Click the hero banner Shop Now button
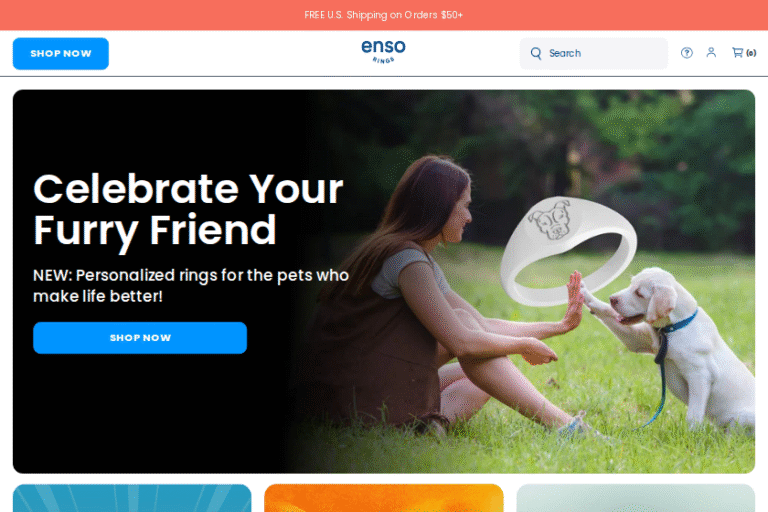This screenshot has width=768, height=512. point(140,338)
